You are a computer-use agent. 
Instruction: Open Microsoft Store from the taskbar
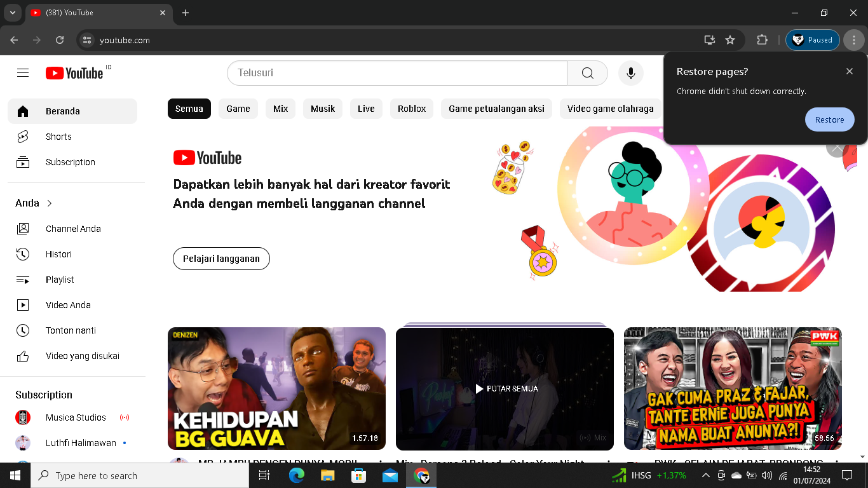[x=359, y=475]
